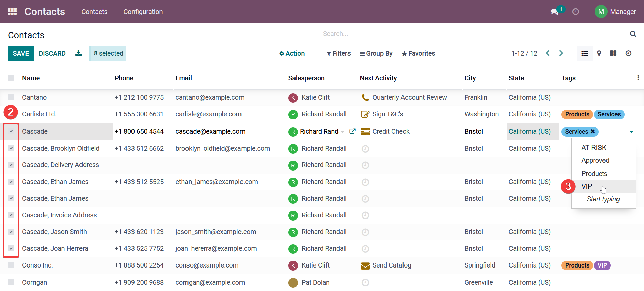Viewport: 644px width, 291px height.
Task: Switch to activity view icon
Action: (628, 53)
